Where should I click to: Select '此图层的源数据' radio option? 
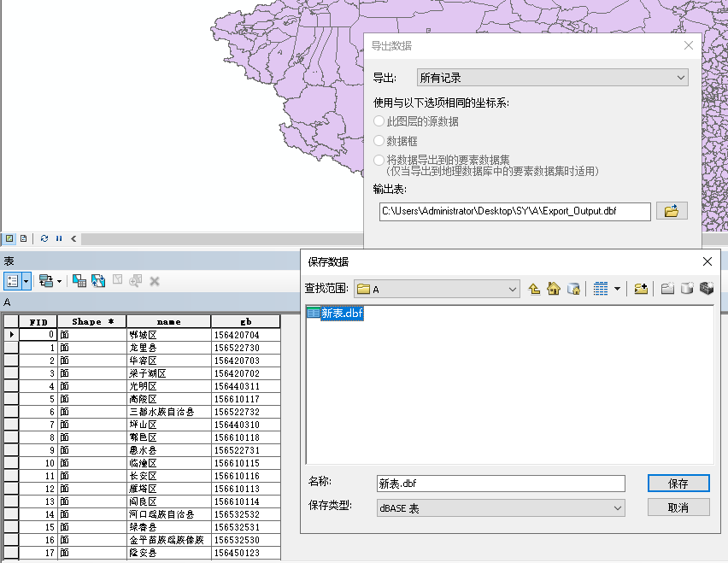click(379, 121)
